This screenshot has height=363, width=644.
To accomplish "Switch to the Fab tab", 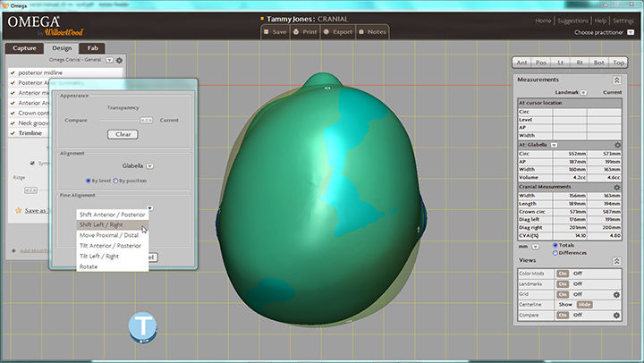I will pos(93,48).
